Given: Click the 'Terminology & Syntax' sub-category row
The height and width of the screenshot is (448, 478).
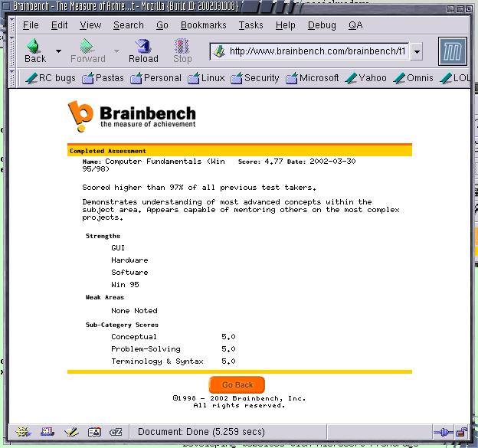Looking at the screenshot, I should tap(173, 361).
